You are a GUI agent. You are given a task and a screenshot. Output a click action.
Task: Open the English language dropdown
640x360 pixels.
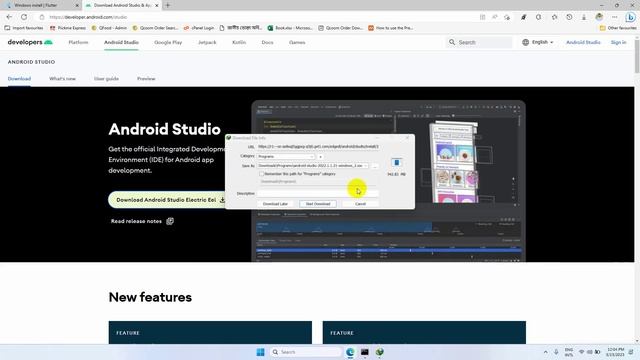tap(538, 42)
